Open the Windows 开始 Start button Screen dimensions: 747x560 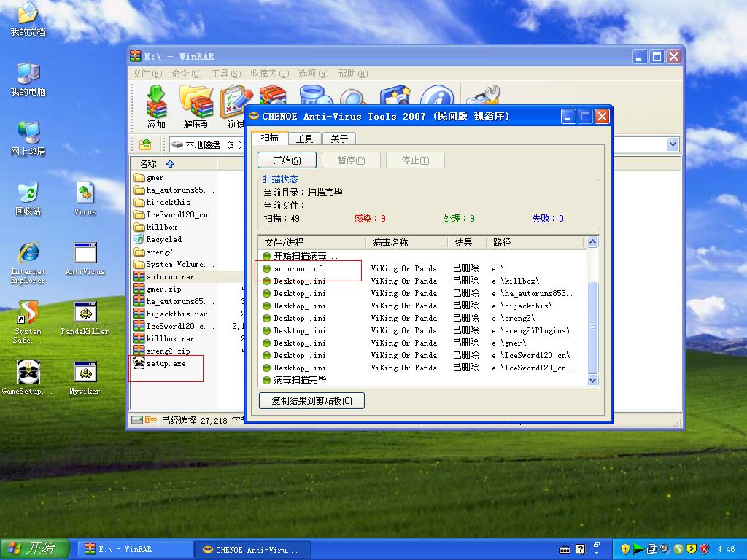coord(35,549)
